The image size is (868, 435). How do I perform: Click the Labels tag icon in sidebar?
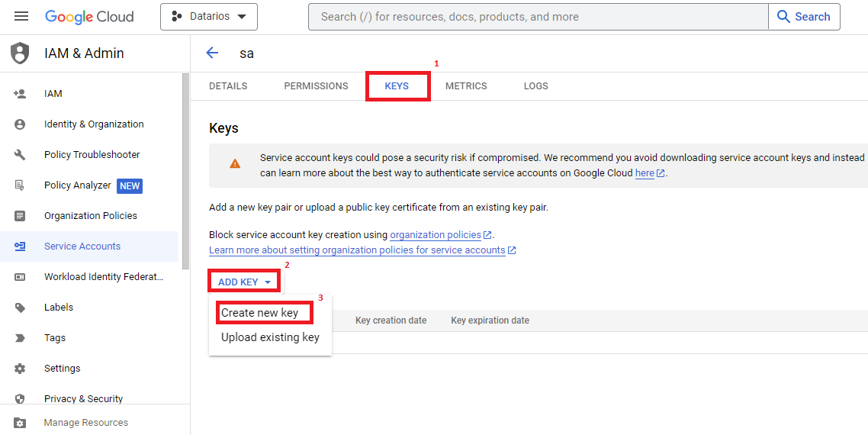pyautogui.click(x=20, y=308)
